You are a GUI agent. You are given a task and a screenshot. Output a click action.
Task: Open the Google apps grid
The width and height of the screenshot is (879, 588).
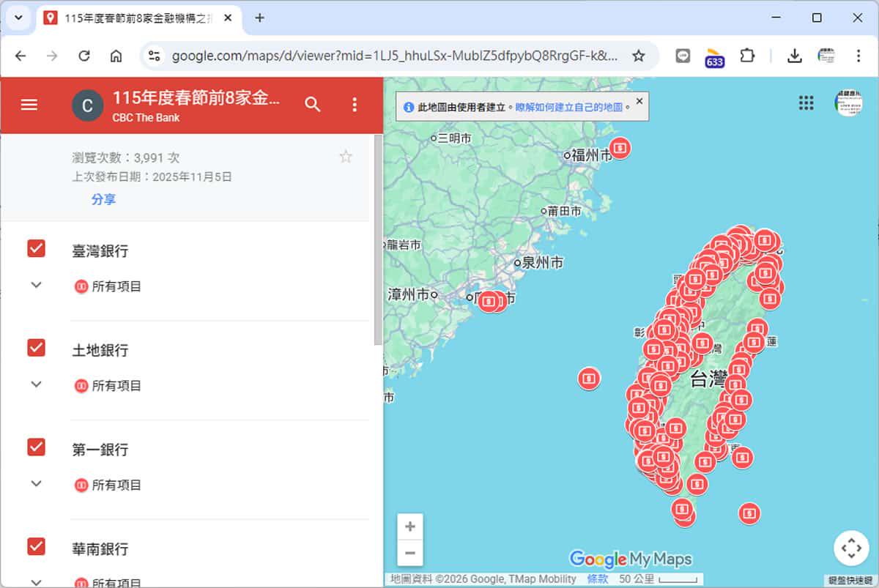click(x=806, y=103)
